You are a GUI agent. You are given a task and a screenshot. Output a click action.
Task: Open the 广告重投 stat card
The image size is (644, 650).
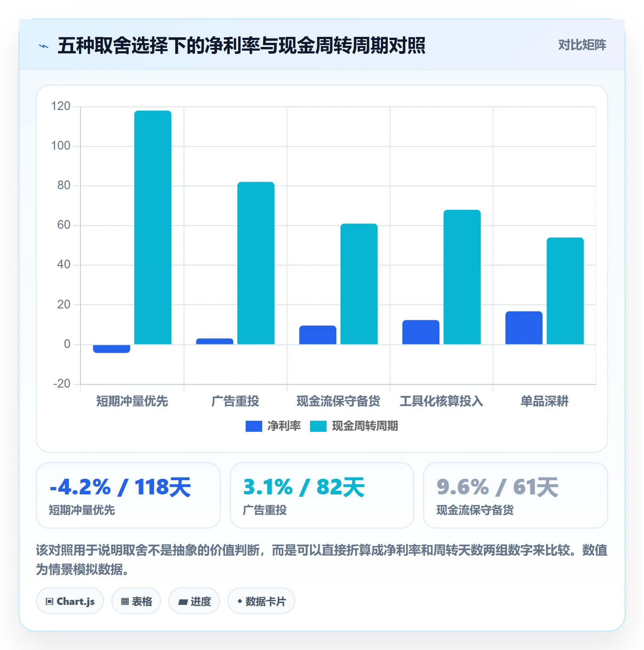pos(322,495)
